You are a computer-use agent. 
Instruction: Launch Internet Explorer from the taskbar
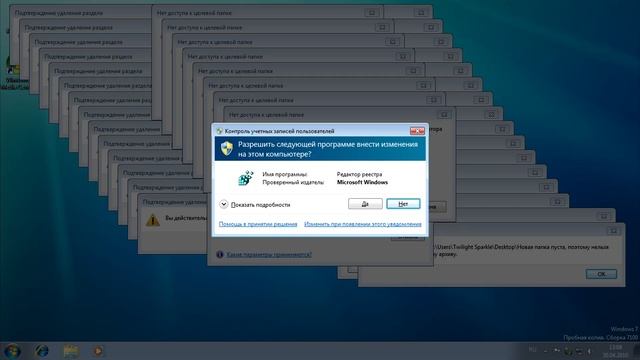pyautogui.click(x=42, y=351)
